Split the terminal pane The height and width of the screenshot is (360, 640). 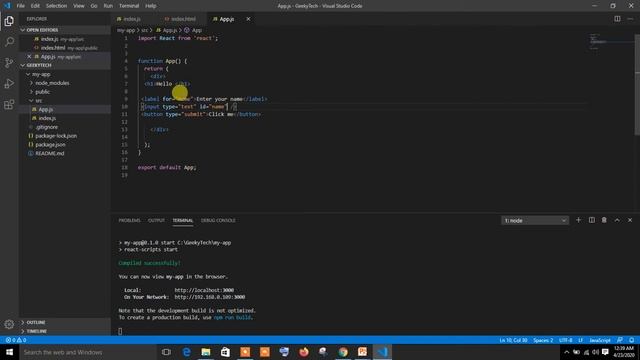(x=591, y=220)
